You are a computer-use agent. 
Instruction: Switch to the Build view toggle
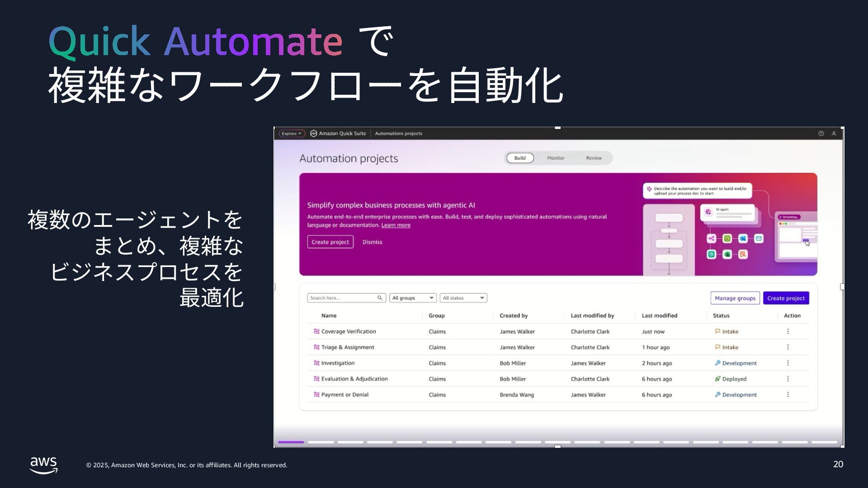point(520,158)
